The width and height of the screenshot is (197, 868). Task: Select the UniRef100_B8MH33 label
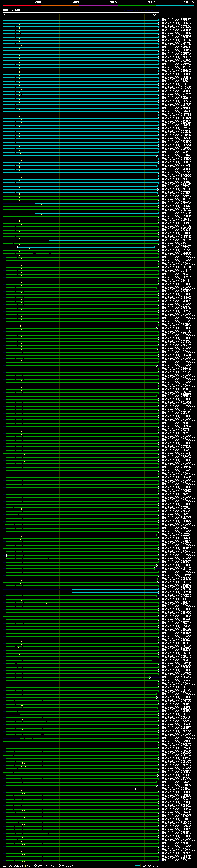click(177, 792)
